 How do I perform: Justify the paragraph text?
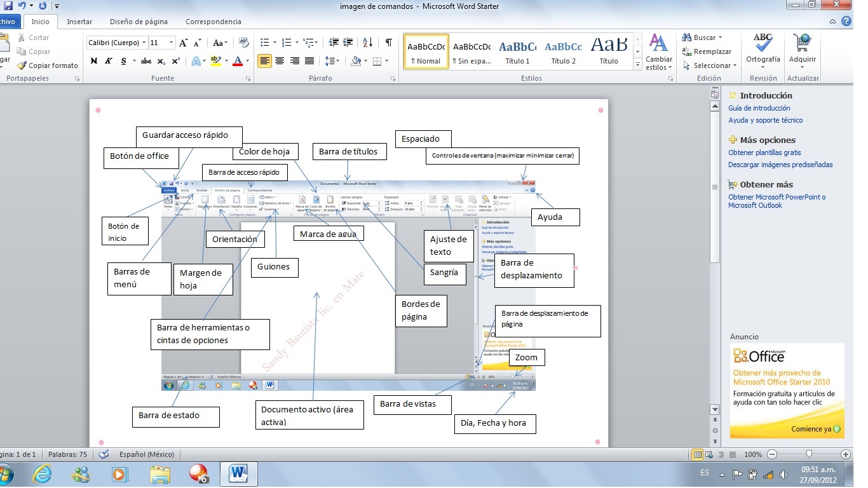click(309, 61)
